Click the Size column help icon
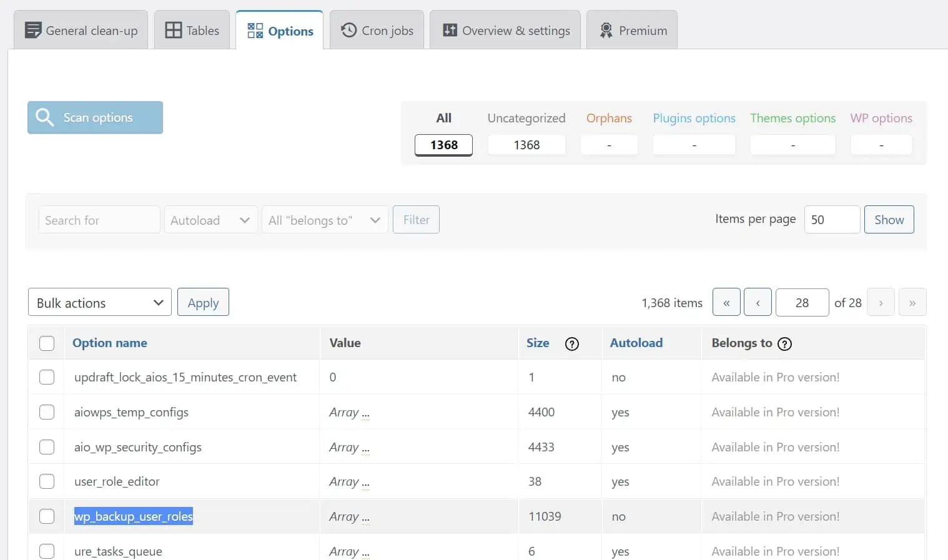This screenshot has width=948, height=560. click(571, 344)
